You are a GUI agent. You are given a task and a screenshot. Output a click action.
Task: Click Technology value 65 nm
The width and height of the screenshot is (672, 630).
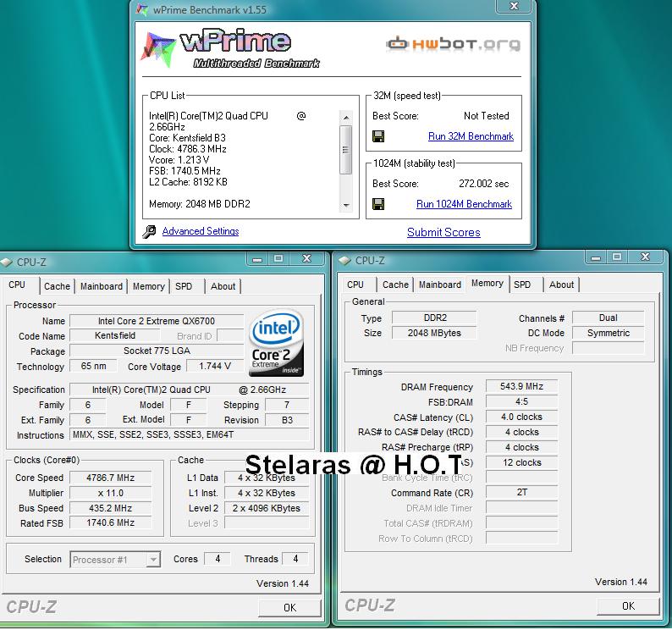93,367
